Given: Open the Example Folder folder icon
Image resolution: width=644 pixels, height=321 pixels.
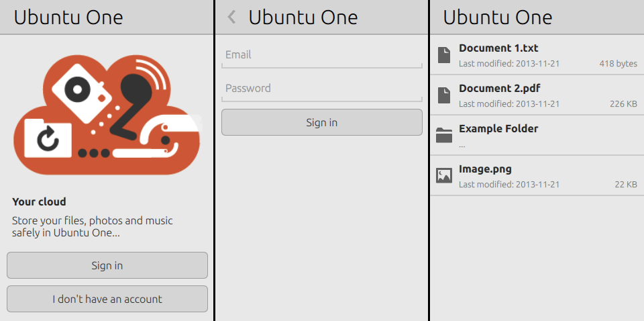Looking at the screenshot, I should point(444,135).
